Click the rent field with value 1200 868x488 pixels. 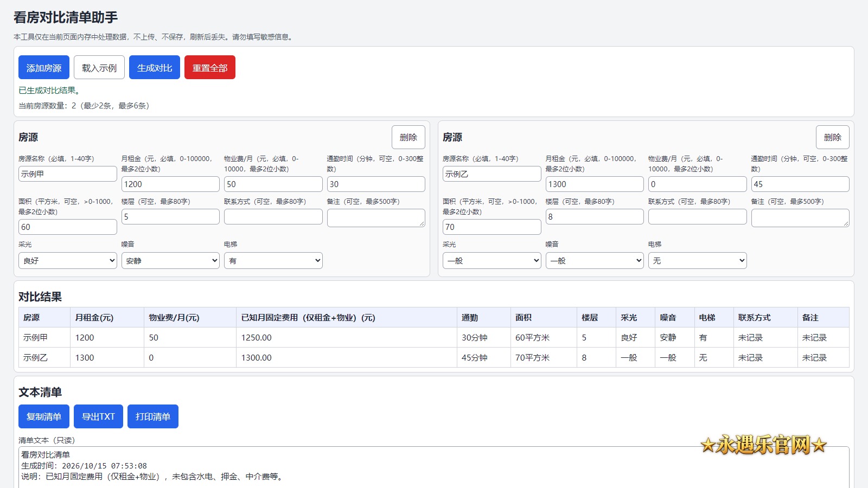pos(170,184)
